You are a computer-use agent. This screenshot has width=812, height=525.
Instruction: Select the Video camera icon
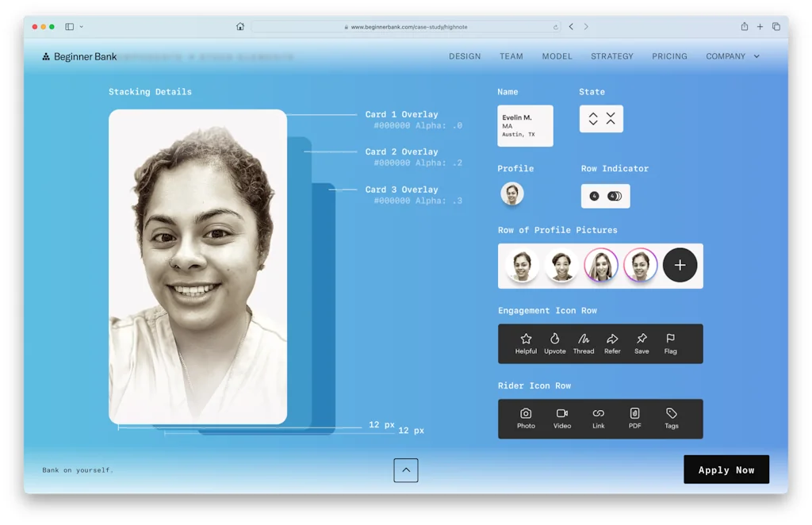(562, 414)
